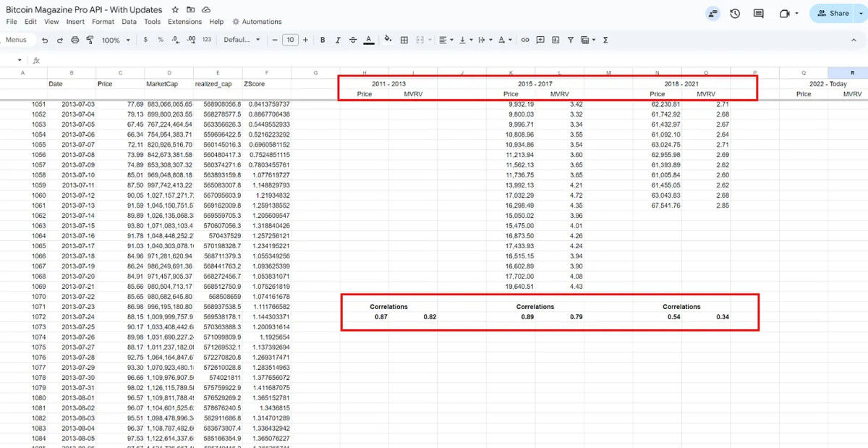Image resolution: width=868 pixels, height=448 pixels.
Task: Open version history clock icon
Action: point(735,13)
